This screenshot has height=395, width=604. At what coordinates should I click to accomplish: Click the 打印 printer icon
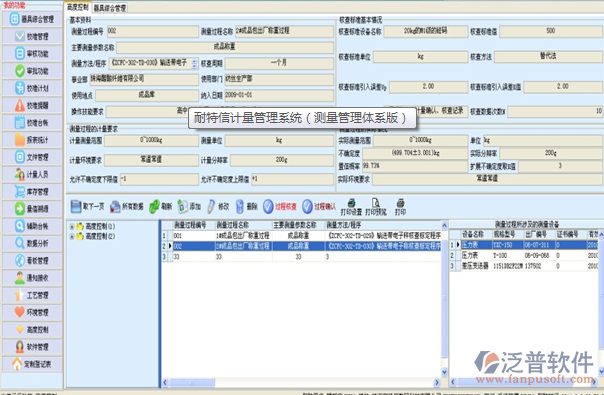[401, 207]
